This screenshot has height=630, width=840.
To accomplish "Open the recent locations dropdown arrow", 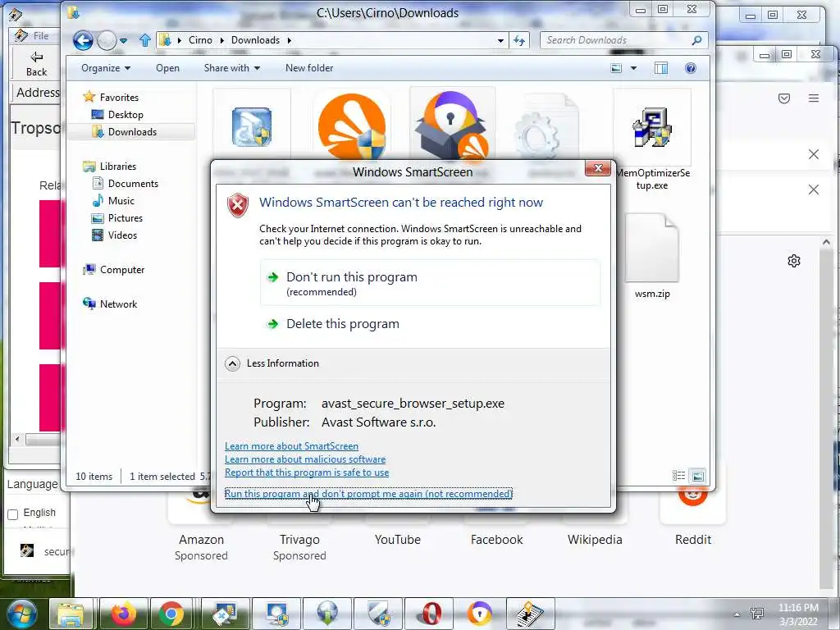I will pos(123,41).
